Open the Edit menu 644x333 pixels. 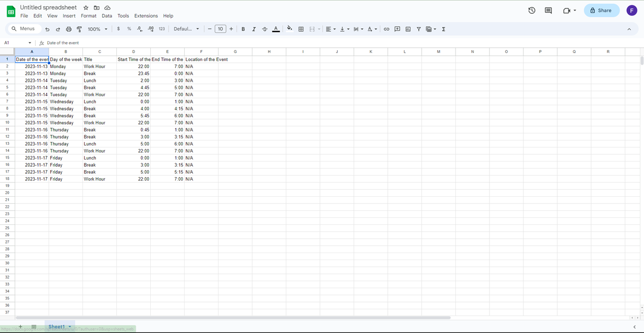click(38, 16)
